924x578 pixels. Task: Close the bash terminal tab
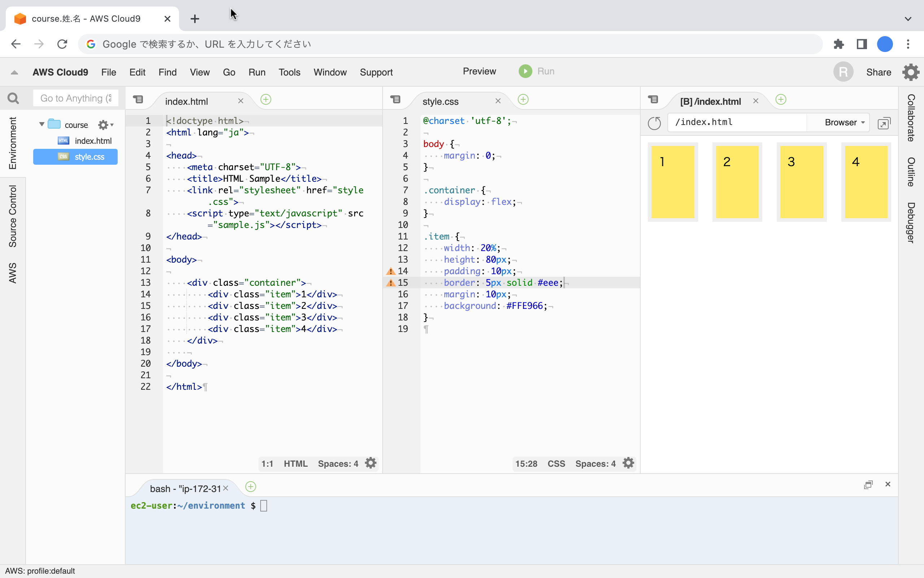226,488
